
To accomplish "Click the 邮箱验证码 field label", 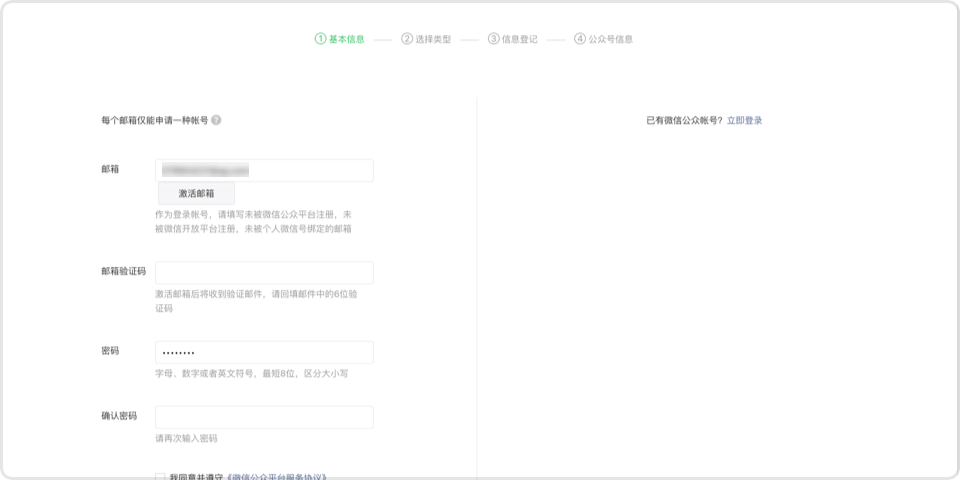I will (x=123, y=271).
